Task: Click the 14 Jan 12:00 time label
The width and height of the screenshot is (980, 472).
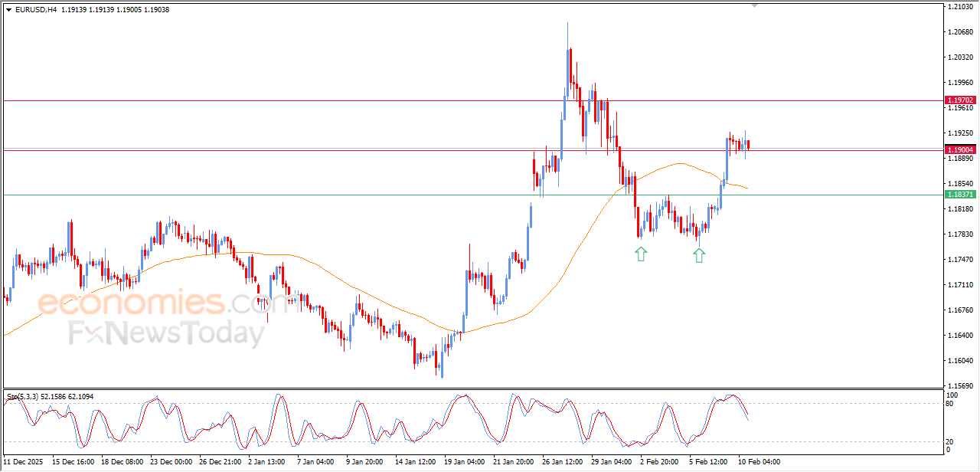Action: [x=414, y=462]
